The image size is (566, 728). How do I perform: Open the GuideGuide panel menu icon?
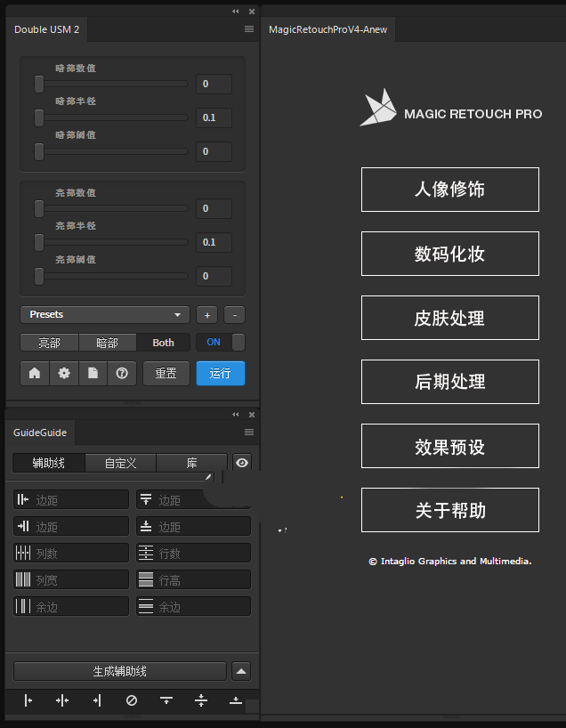point(249,433)
